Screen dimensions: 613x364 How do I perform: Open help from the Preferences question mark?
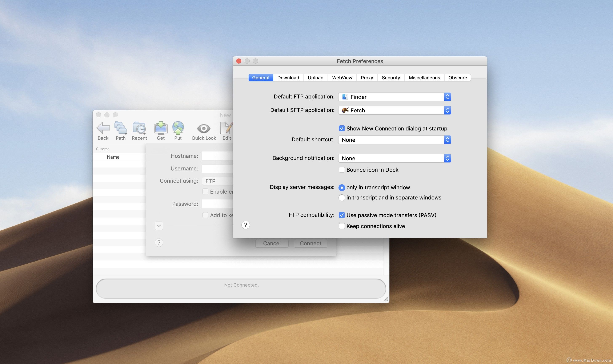pyautogui.click(x=245, y=225)
